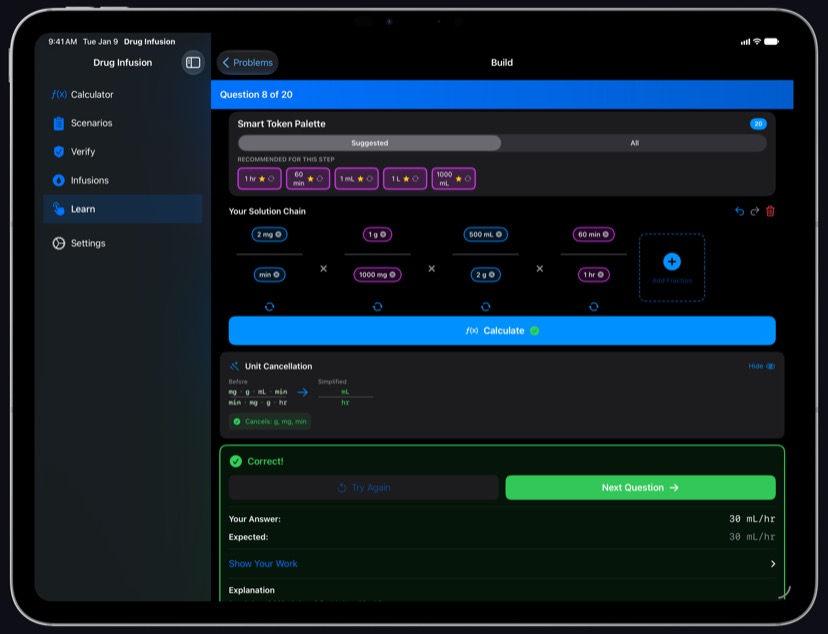Remove the 1000 mg denominator token
The image size is (828, 634).
[392, 275]
